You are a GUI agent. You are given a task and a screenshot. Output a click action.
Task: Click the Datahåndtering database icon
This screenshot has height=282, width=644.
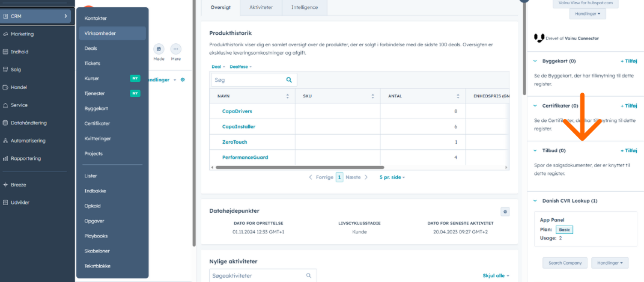5,123
